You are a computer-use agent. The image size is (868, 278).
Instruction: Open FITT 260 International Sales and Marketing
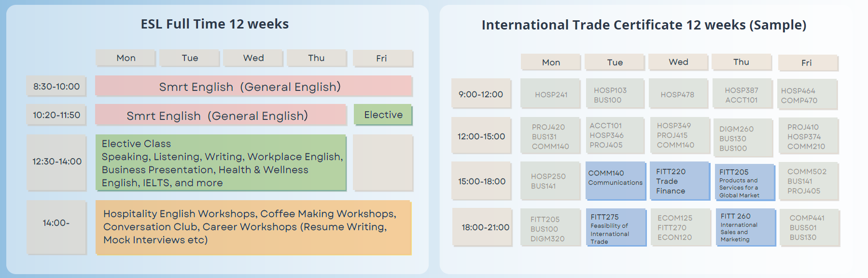point(745,227)
